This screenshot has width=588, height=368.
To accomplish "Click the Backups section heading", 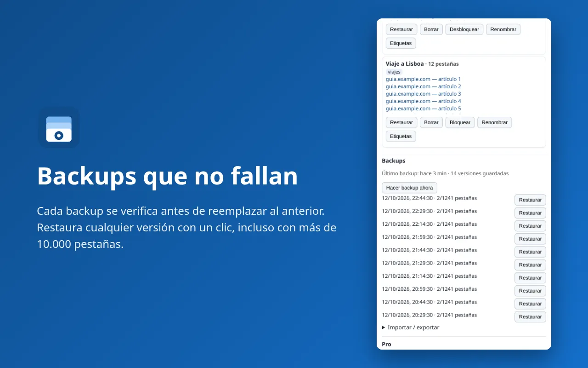I will (394, 161).
